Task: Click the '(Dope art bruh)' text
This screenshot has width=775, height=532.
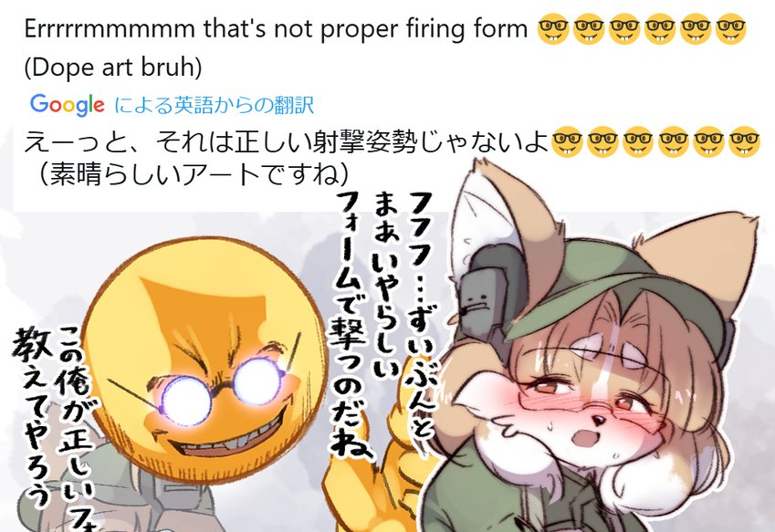Action: (x=113, y=67)
